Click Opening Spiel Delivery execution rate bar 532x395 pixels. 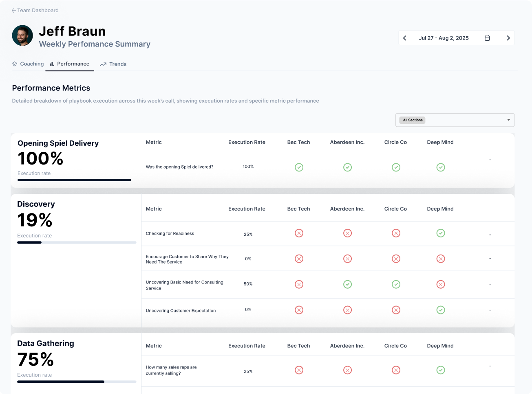tap(74, 180)
